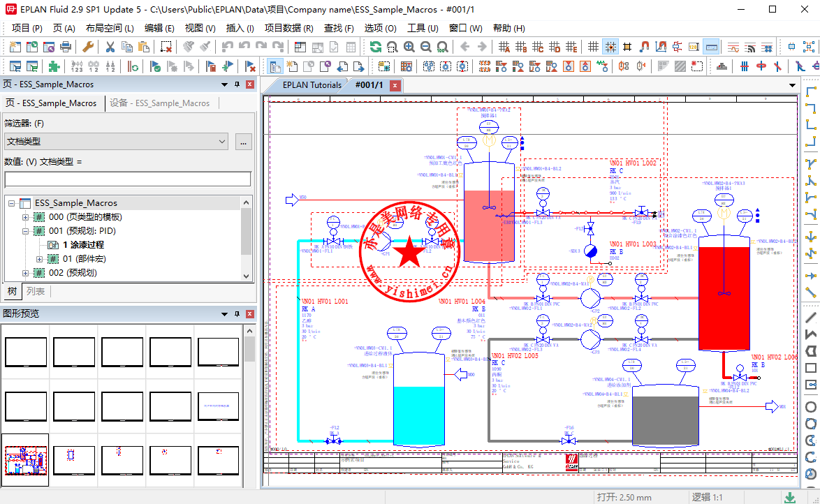
Task: Open the 项目数据 (R) menu
Action: click(288, 28)
